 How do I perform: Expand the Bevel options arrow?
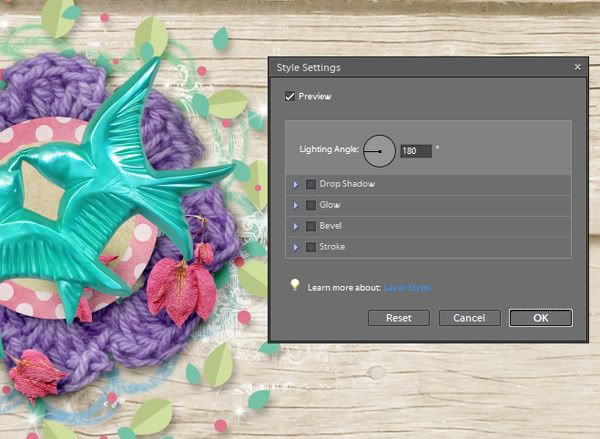(295, 227)
